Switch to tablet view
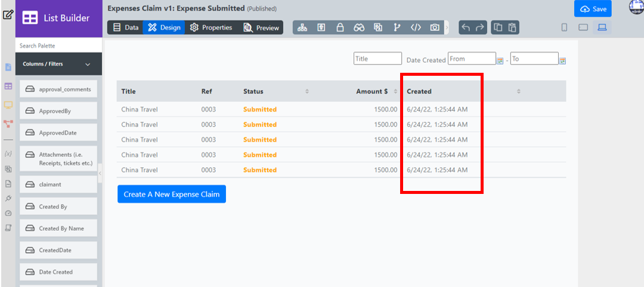 [583, 27]
